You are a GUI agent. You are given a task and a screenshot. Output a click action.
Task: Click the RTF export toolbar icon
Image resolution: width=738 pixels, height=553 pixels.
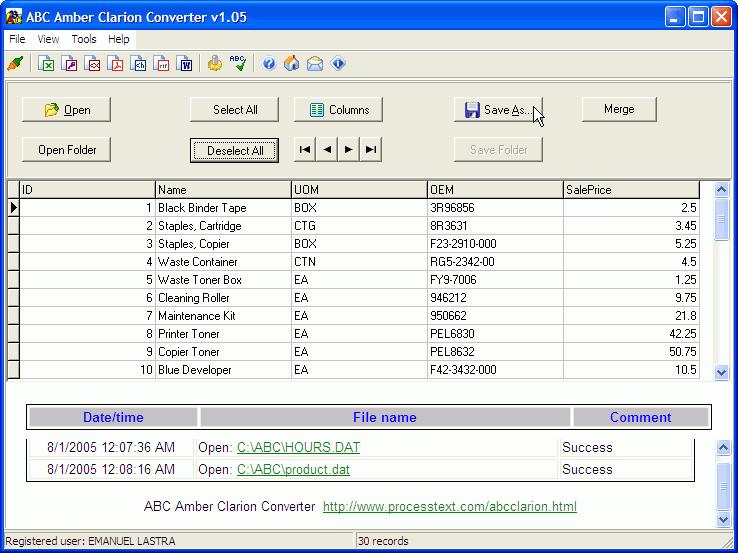tap(162, 64)
